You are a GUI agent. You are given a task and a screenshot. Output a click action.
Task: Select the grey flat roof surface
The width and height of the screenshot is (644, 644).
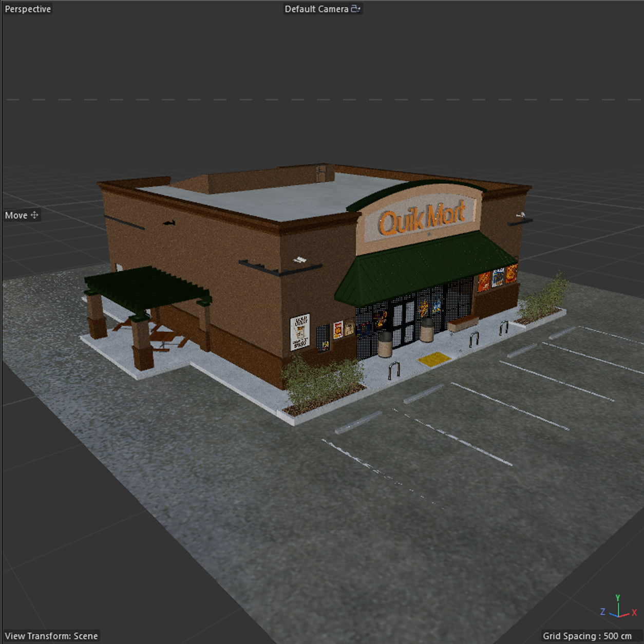(x=277, y=198)
